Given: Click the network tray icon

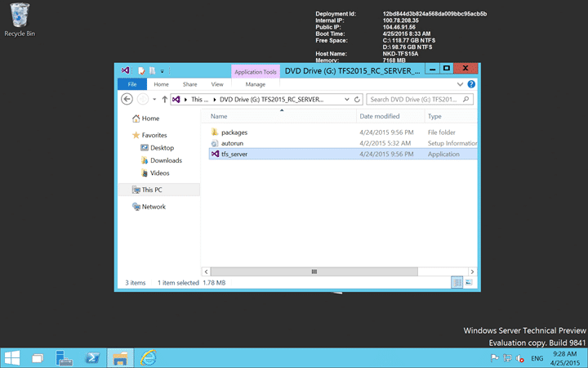Looking at the screenshot, I should point(507,358).
